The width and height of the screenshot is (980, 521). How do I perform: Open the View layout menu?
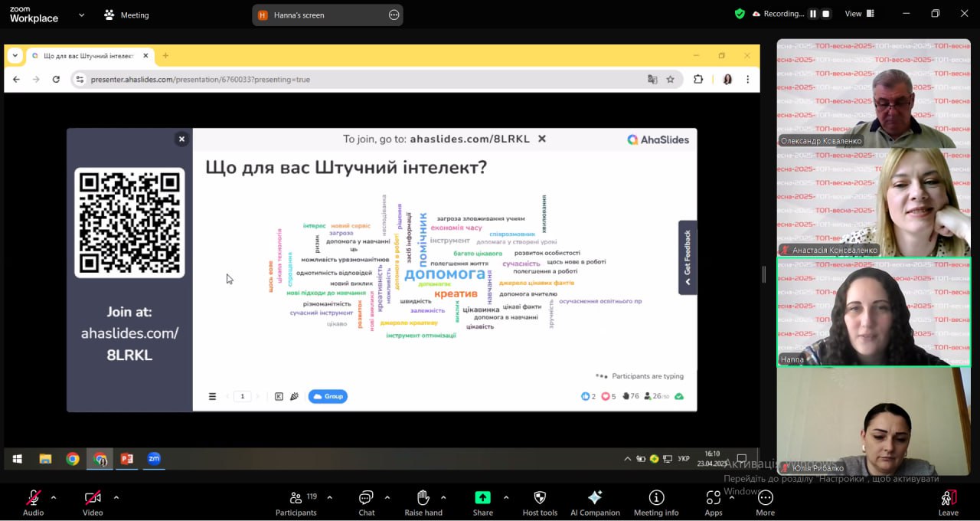858,14
